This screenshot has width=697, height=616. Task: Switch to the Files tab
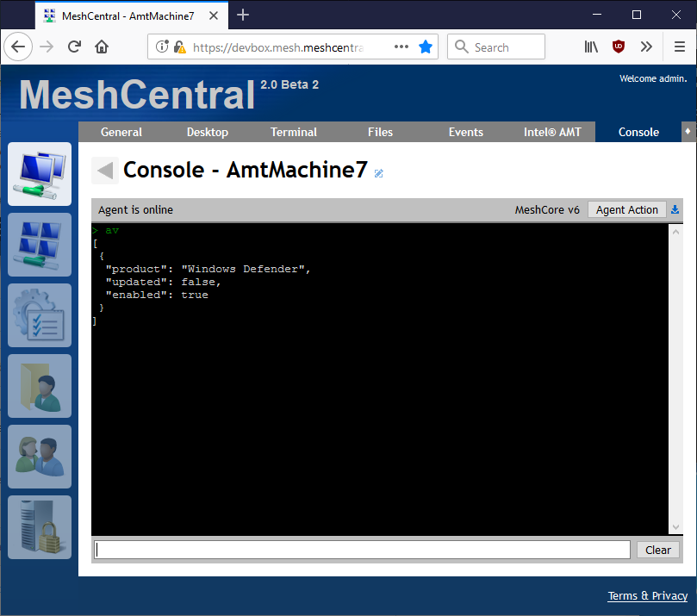[x=380, y=132]
